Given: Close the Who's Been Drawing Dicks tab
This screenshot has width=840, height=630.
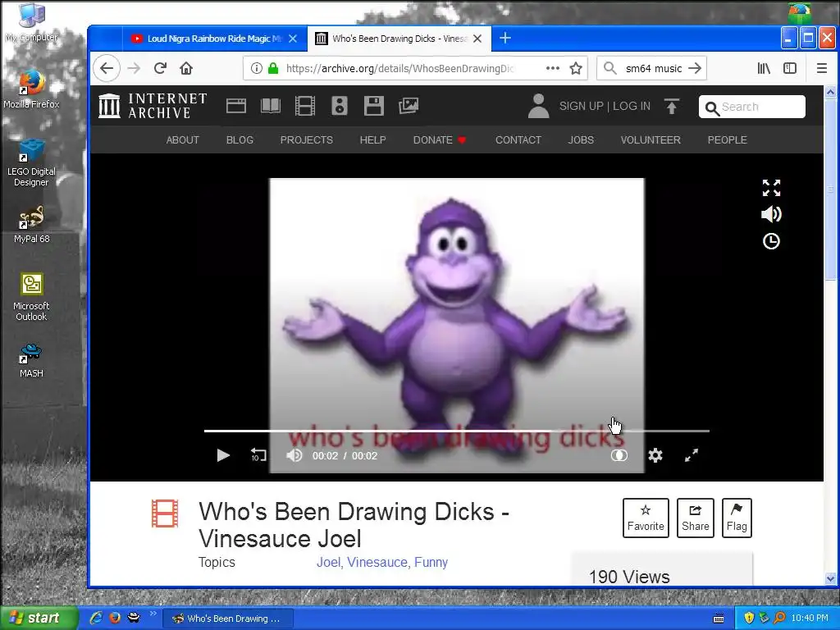Looking at the screenshot, I should [x=477, y=39].
